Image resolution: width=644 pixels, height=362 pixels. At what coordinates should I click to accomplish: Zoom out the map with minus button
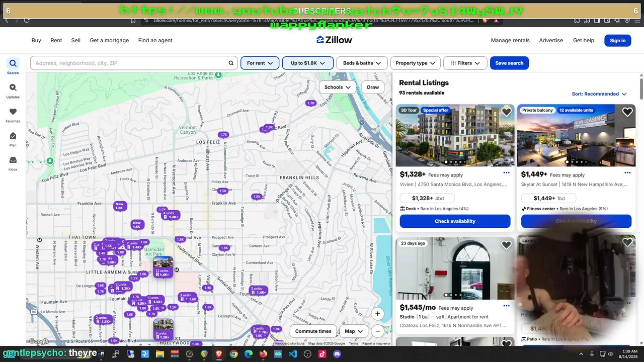click(377, 331)
